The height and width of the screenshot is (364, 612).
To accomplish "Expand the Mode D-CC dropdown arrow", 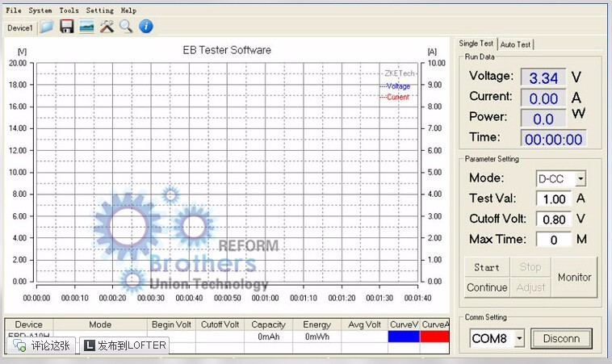I will (581, 178).
